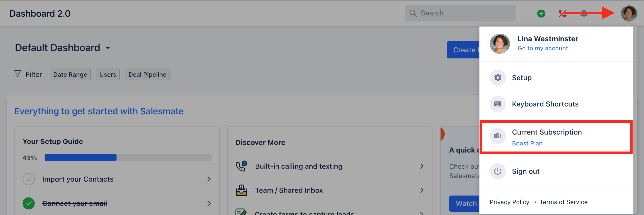The height and width of the screenshot is (215, 644).
Task: Click the Create button
Action: pyautogui.click(x=463, y=50)
